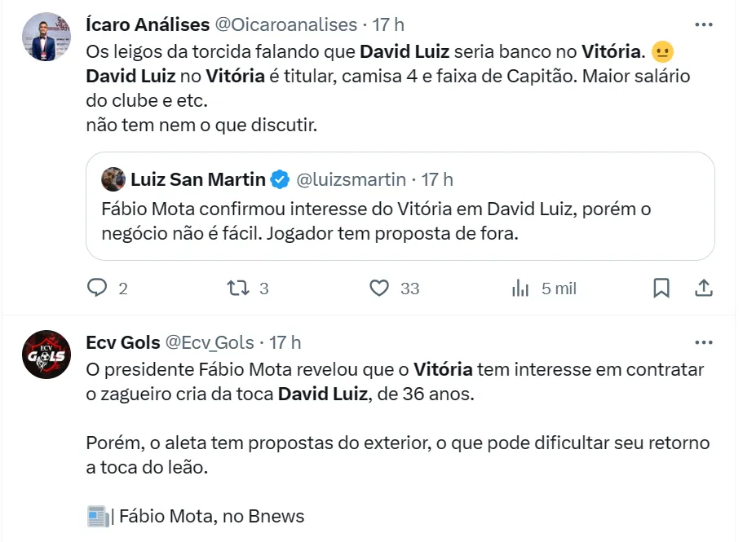756x542 pixels.
Task: Click the 17 h timestamp on Ecv Gols tweet
Action: (285, 342)
